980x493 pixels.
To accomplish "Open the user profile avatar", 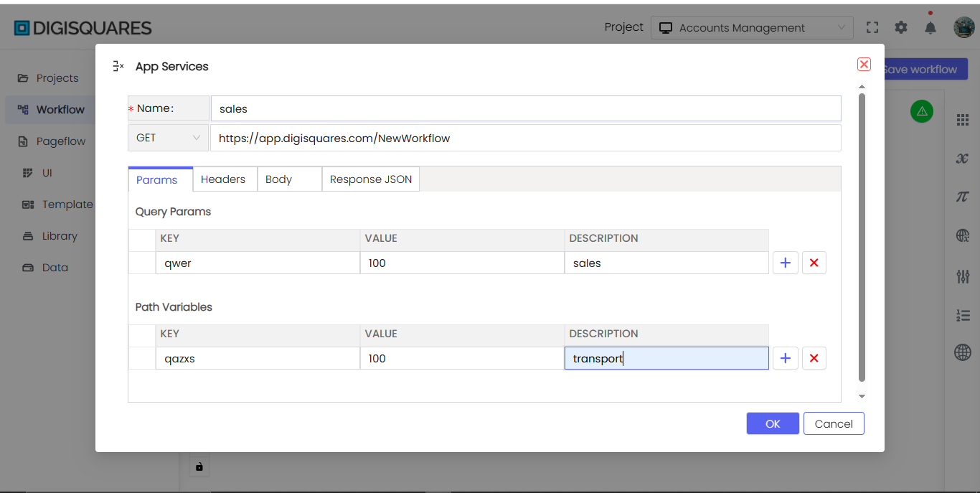I will tap(963, 27).
